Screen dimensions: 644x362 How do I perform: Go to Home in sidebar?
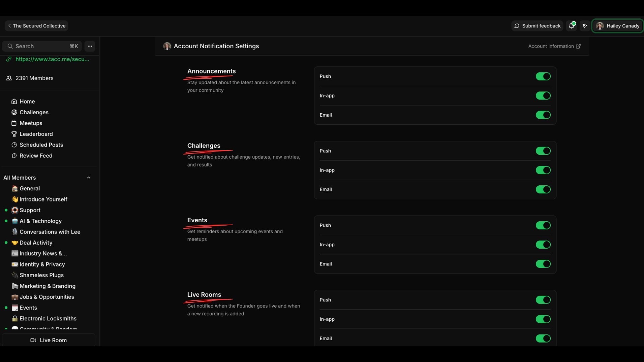[x=27, y=102]
